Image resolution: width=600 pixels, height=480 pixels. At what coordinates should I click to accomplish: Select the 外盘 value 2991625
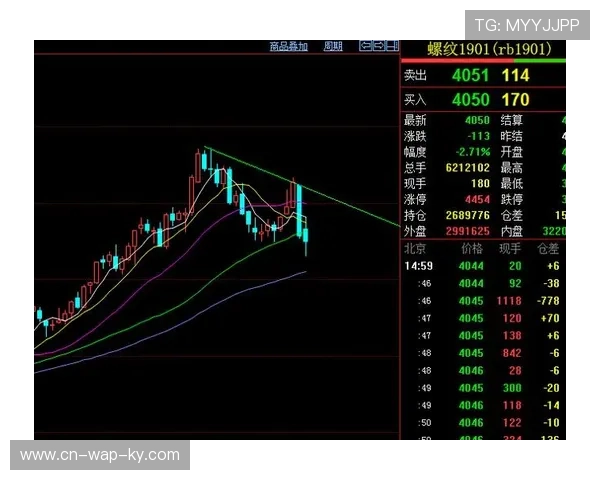(468, 231)
